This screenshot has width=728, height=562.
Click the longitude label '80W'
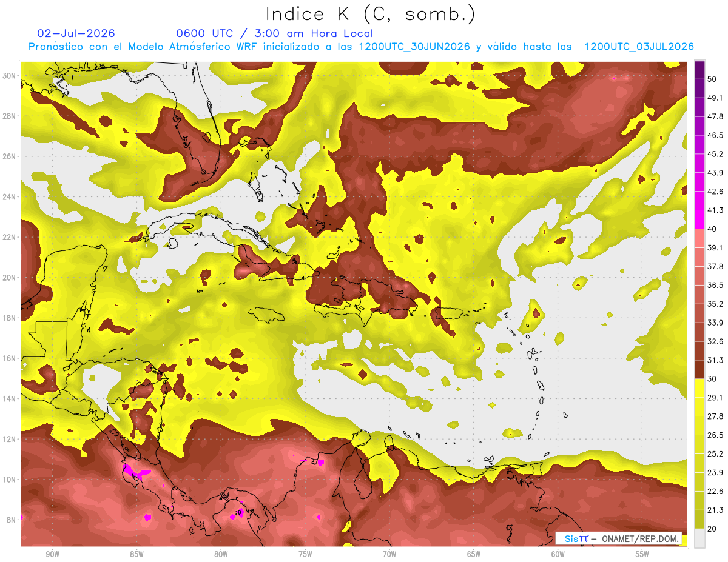click(x=221, y=555)
